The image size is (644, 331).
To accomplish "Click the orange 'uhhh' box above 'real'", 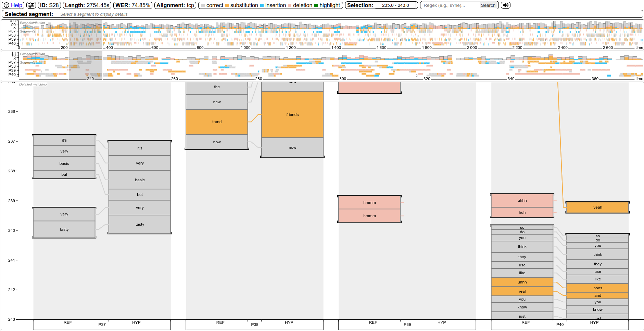I will pyautogui.click(x=522, y=282).
